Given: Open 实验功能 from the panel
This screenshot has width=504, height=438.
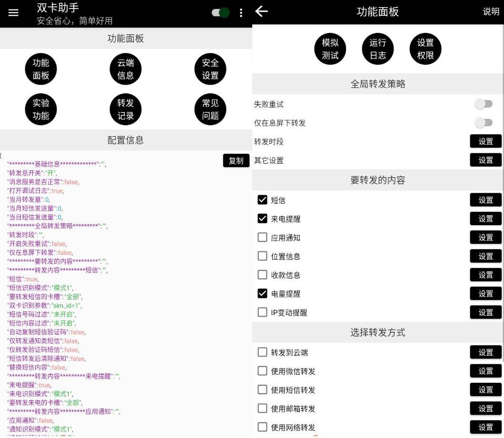Looking at the screenshot, I should pos(40,109).
